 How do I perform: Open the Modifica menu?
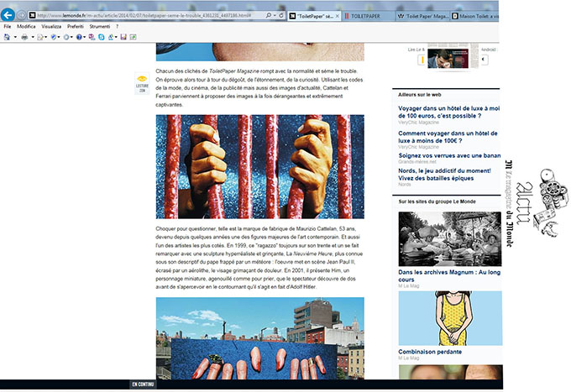[x=26, y=27]
